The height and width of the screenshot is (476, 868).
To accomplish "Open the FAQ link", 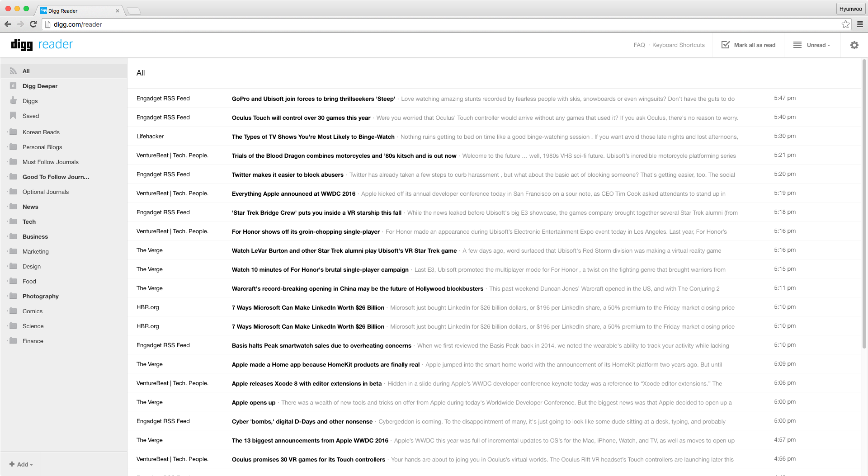I will point(639,45).
